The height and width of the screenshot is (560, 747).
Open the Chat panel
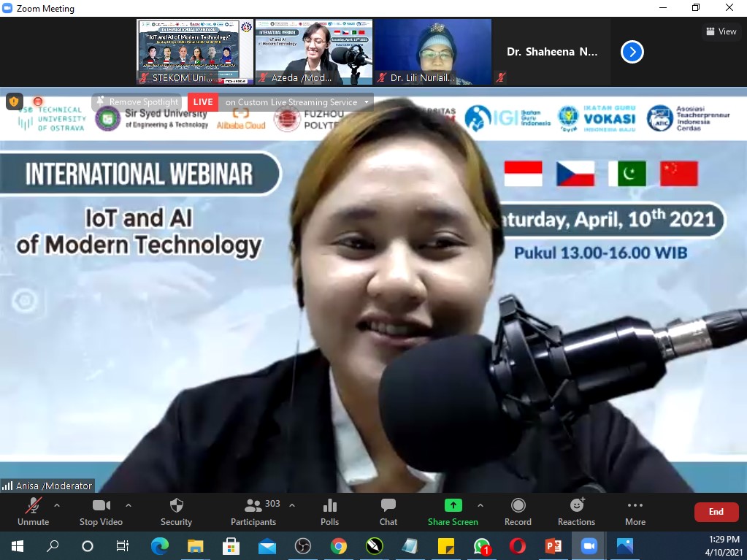(388, 512)
